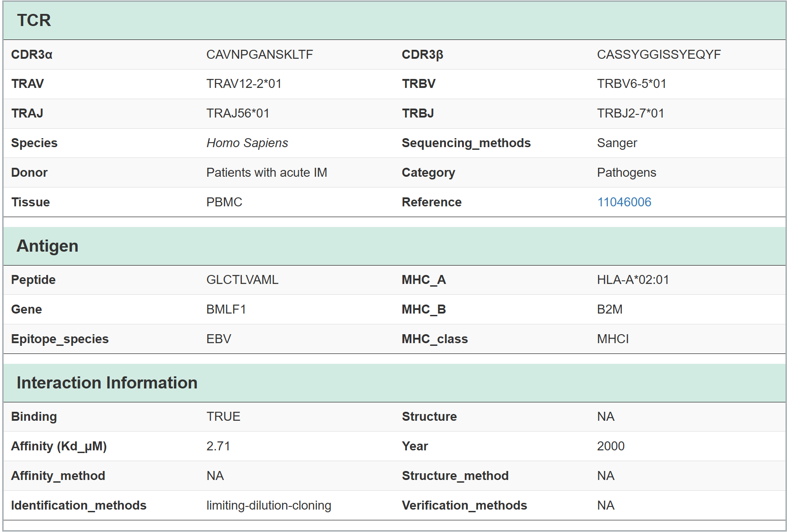The height and width of the screenshot is (532, 790).
Task: Click the HLA-A*02:01 MHC value
Action: pyautogui.click(x=633, y=280)
